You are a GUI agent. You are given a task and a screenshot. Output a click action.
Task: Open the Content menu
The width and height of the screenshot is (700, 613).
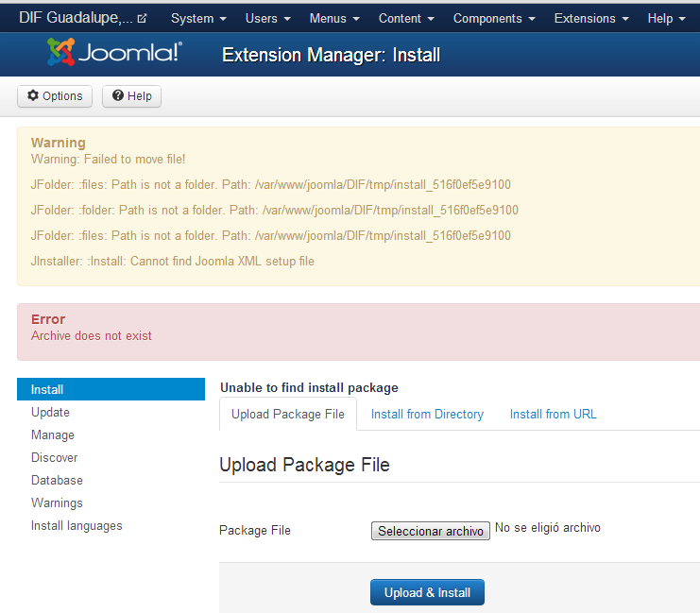(406, 18)
